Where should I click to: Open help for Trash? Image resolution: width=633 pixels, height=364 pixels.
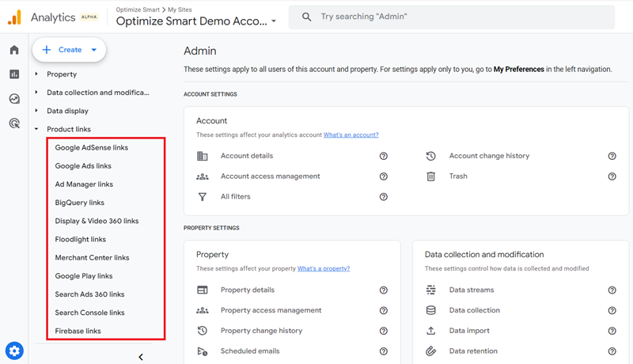point(612,176)
